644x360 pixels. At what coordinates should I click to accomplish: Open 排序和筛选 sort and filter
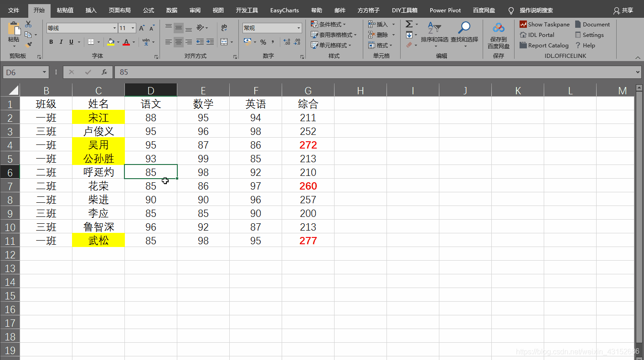(x=434, y=34)
